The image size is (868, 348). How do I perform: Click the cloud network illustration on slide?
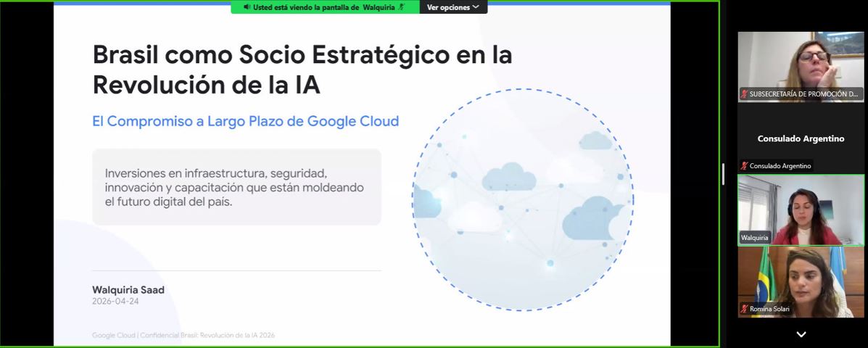(x=523, y=199)
